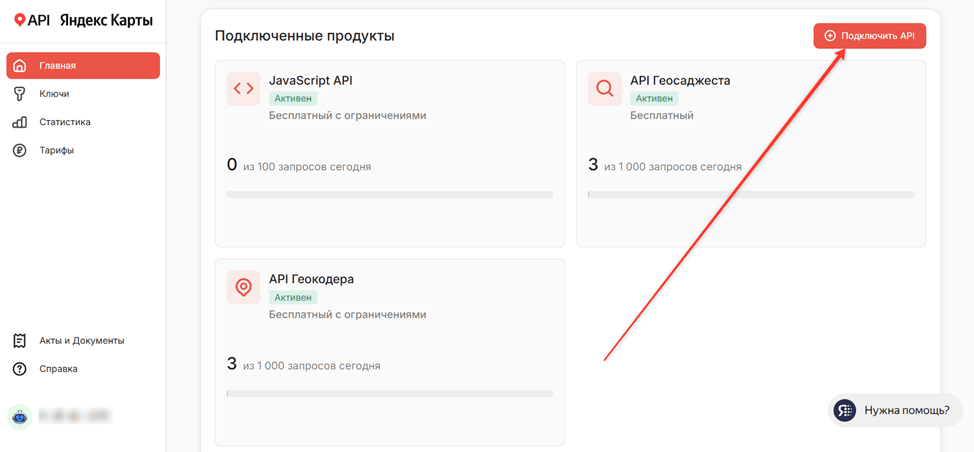The height and width of the screenshot is (452, 974).
Task: Click the key icon beside Ключи
Action: pos(20,94)
